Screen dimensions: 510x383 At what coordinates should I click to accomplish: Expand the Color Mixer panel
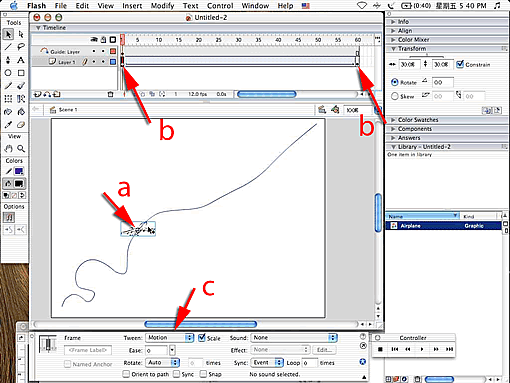[413, 40]
